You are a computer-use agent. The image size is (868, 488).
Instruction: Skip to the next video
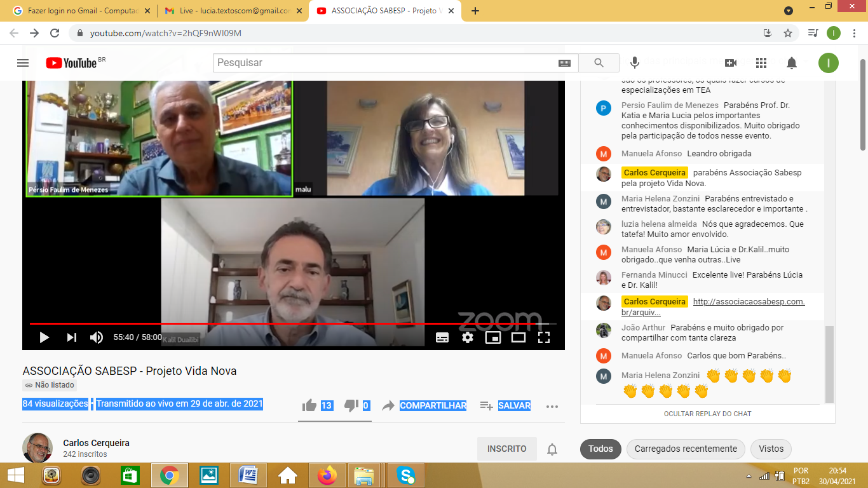point(72,337)
